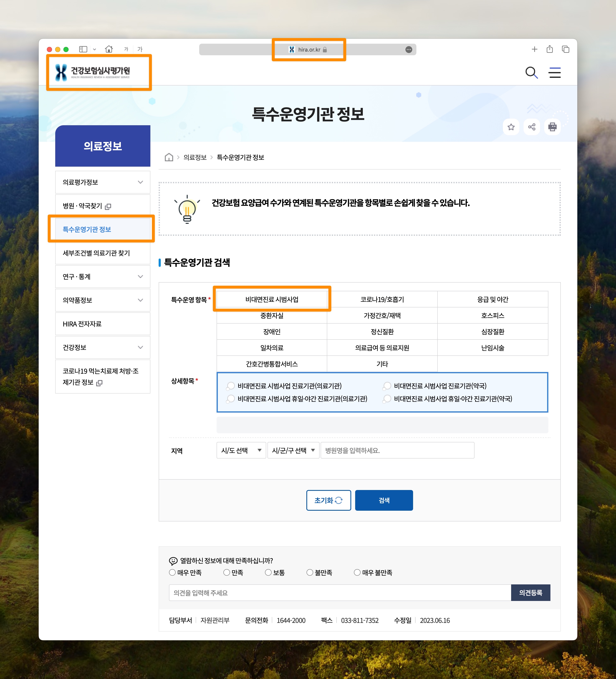Click the Safari home icon

pos(109,49)
